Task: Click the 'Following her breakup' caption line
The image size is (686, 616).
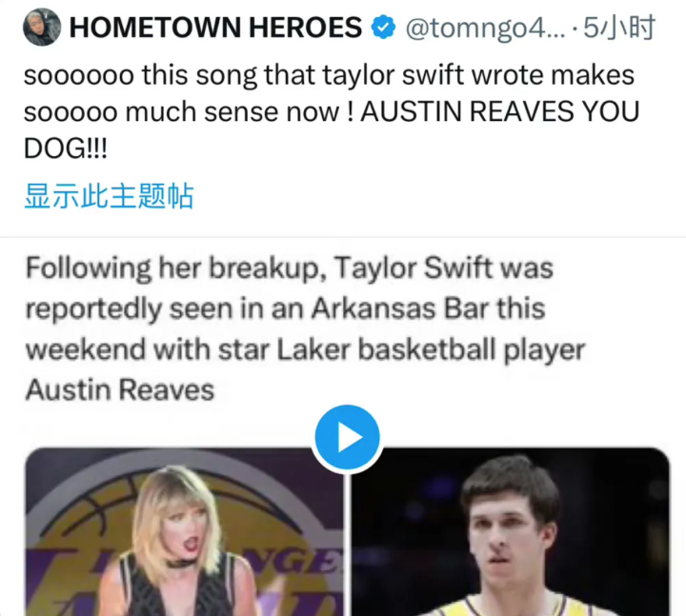Action: click(x=290, y=268)
